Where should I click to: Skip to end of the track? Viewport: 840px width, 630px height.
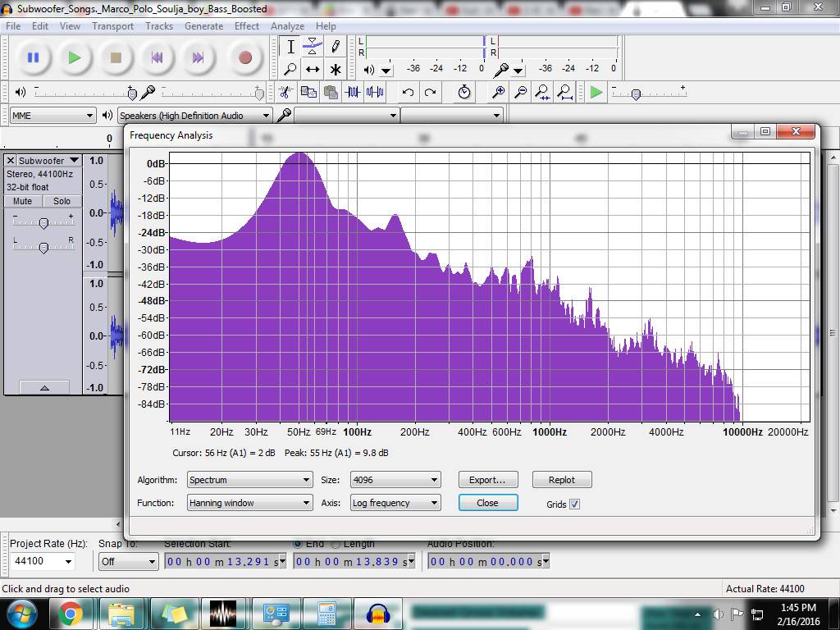point(199,57)
